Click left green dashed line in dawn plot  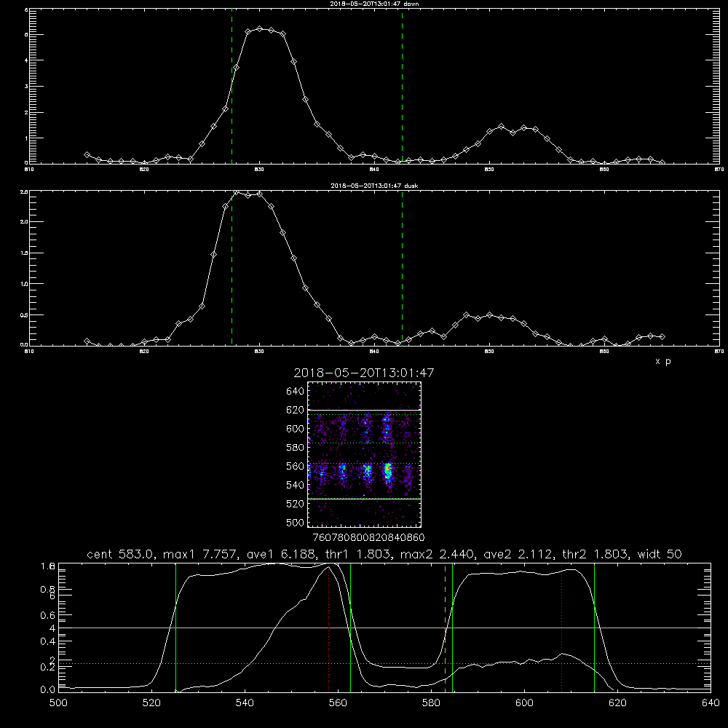[232, 88]
